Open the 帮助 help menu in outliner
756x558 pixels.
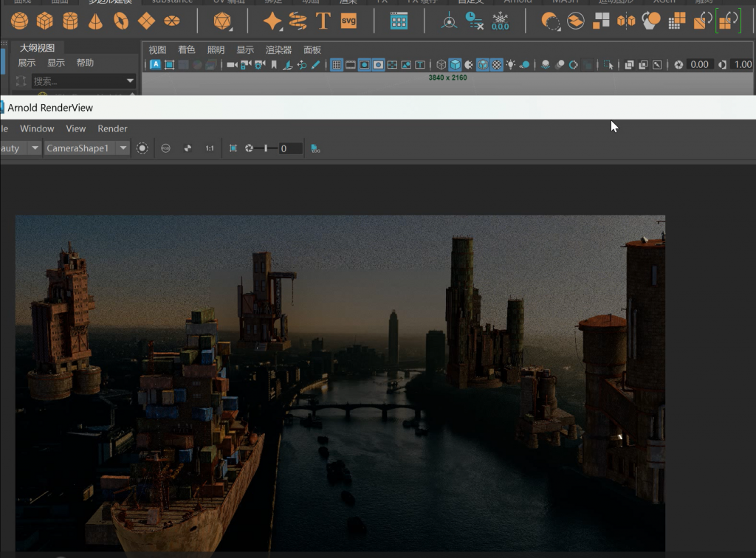pos(85,63)
